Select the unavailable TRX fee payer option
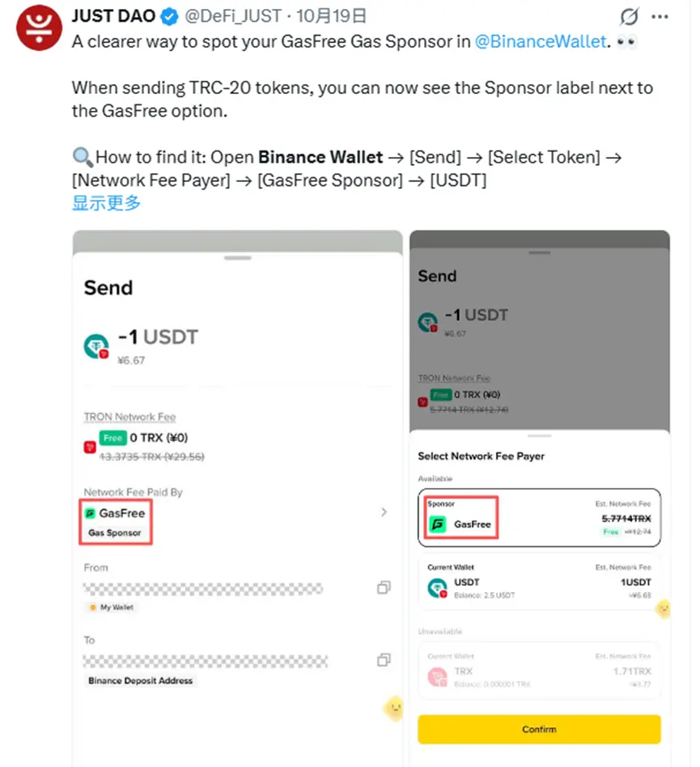Image resolution: width=700 pixels, height=767 pixels. [x=539, y=670]
